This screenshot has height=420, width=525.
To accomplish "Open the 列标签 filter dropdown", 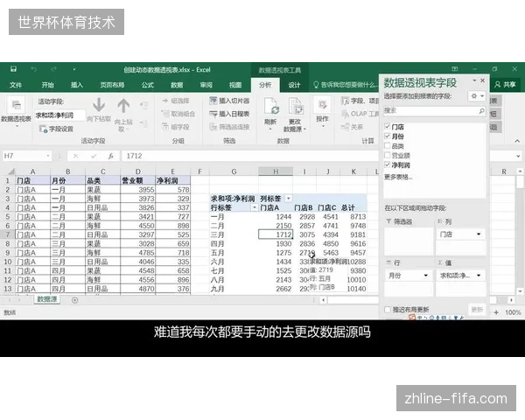I will click(288, 199).
